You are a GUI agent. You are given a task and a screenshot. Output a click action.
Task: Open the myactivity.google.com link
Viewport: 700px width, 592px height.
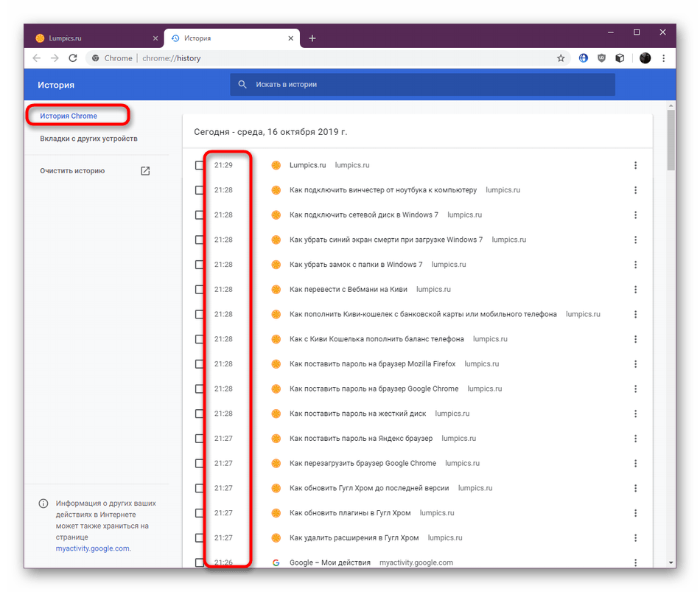point(93,549)
